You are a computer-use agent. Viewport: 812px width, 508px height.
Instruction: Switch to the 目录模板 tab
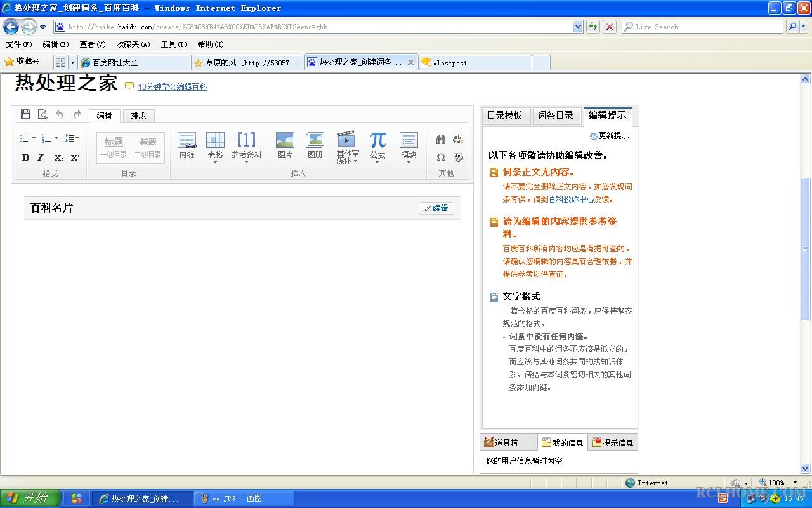pos(505,115)
